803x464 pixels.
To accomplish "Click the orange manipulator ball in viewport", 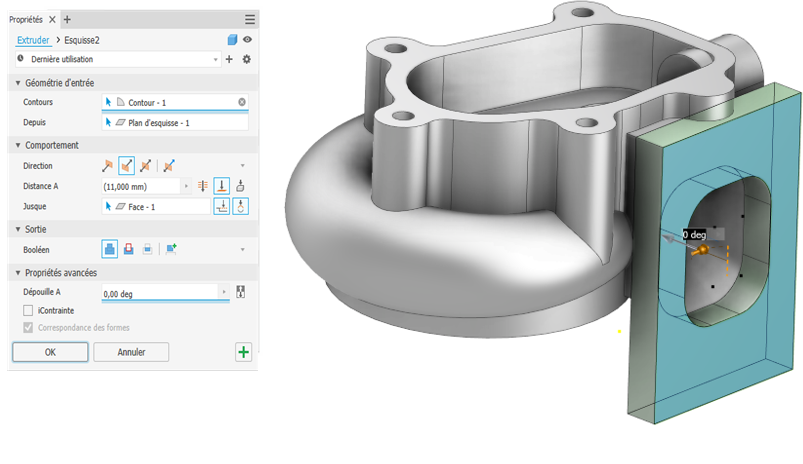I will point(703,249).
